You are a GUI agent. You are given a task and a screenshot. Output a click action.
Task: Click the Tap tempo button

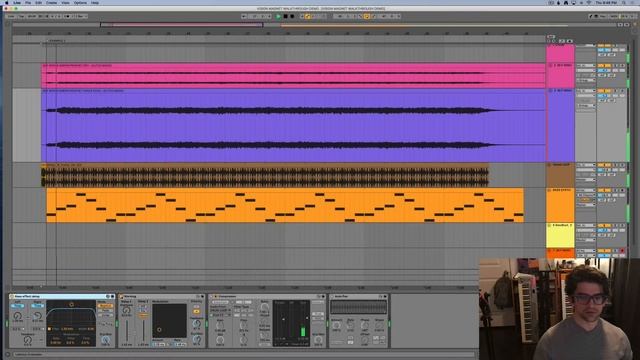click(x=21, y=16)
